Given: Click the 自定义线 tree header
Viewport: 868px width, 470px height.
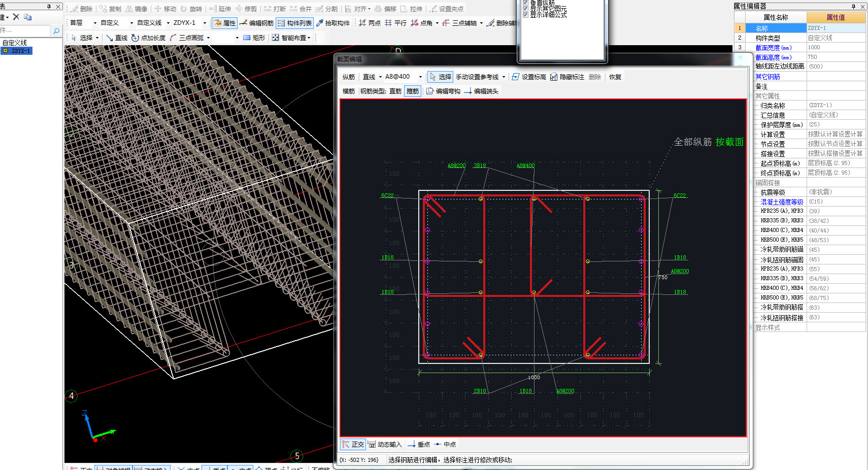Looking at the screenshot, I should 15,43.
